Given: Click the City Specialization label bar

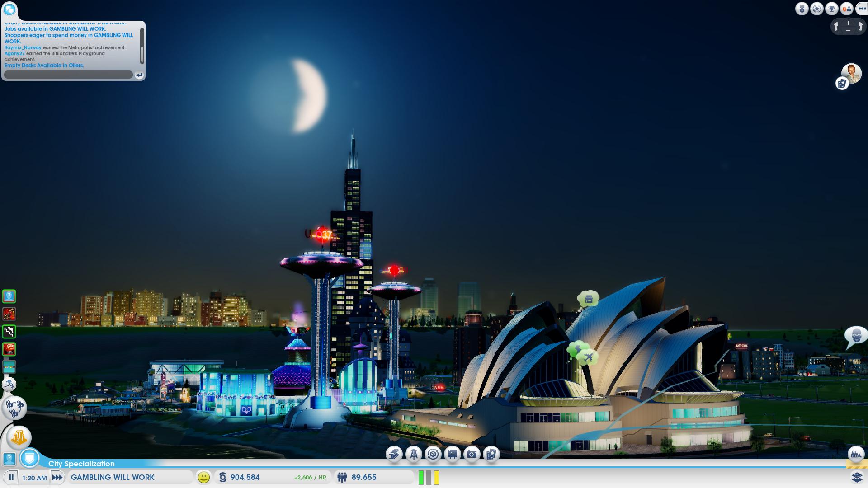Looking at the screenshot, I should [x=81, y=464].
